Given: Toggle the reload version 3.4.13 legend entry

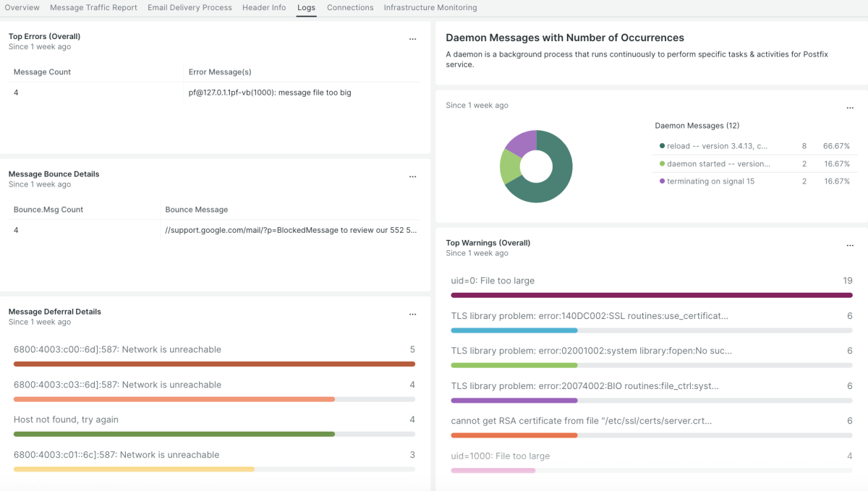Looking at the screenshot, I should click(x=717, y=146).
